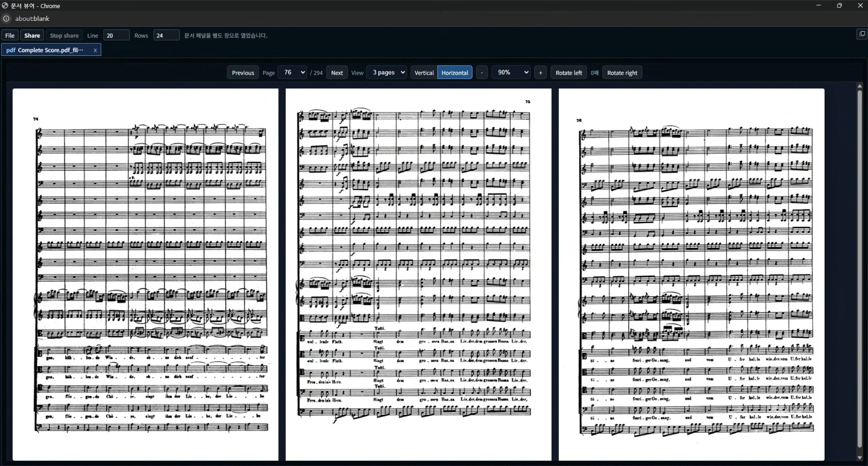
Task: Open the File menu
Action: coord(10,35)
